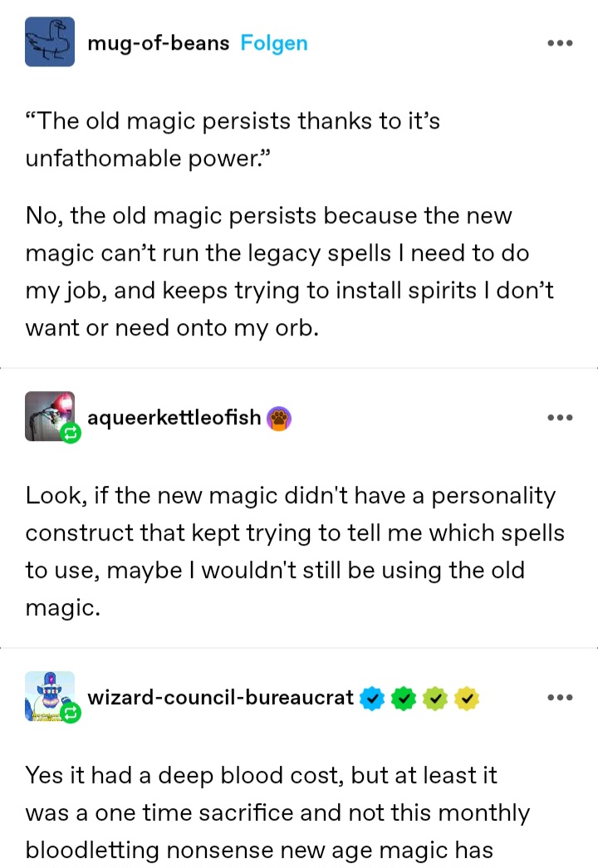Open wizard-council-bureaucrat avatar image

[x=50, y=696]
